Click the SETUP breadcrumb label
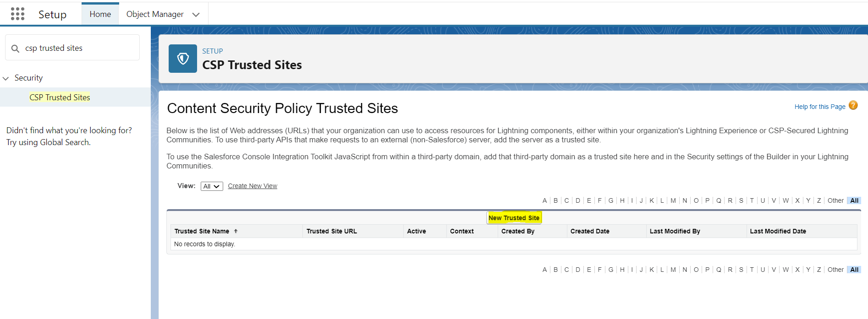The image size is (868, 319). pyautogui.click(x=213, y=51)
